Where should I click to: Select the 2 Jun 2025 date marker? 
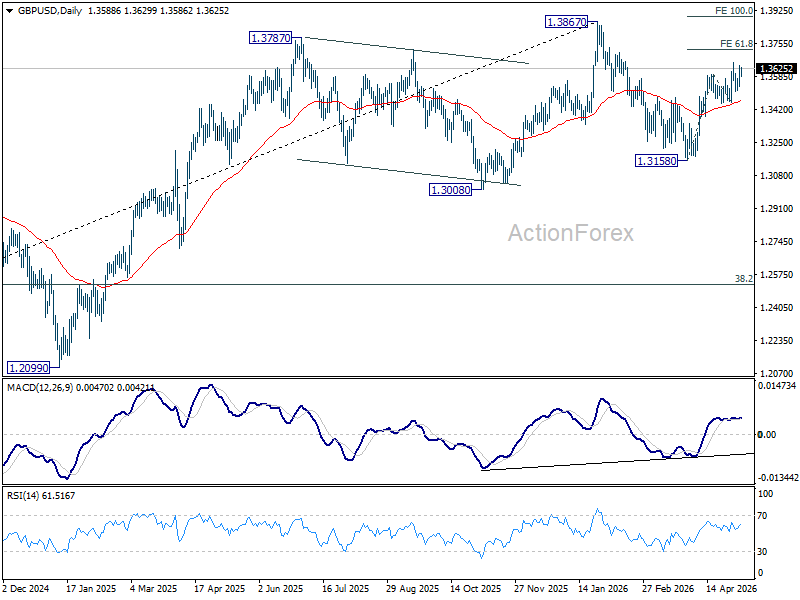coord(281,589)
